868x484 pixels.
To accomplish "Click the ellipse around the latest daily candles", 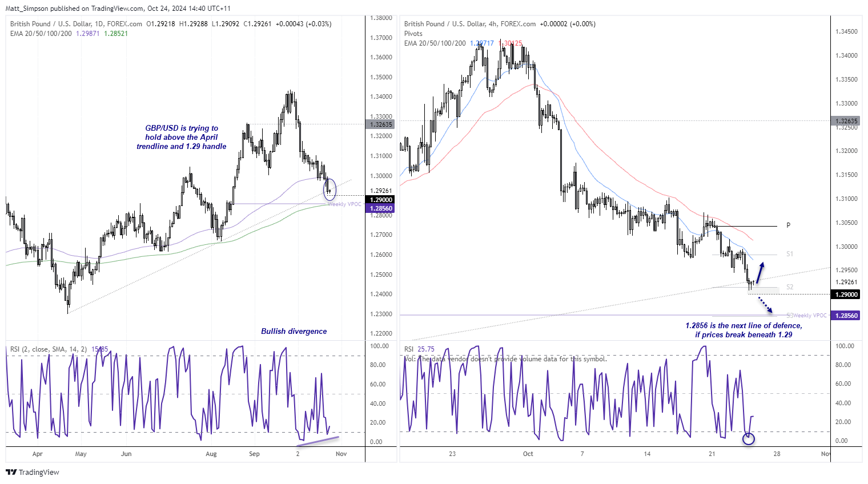I will tap(329, 189).
